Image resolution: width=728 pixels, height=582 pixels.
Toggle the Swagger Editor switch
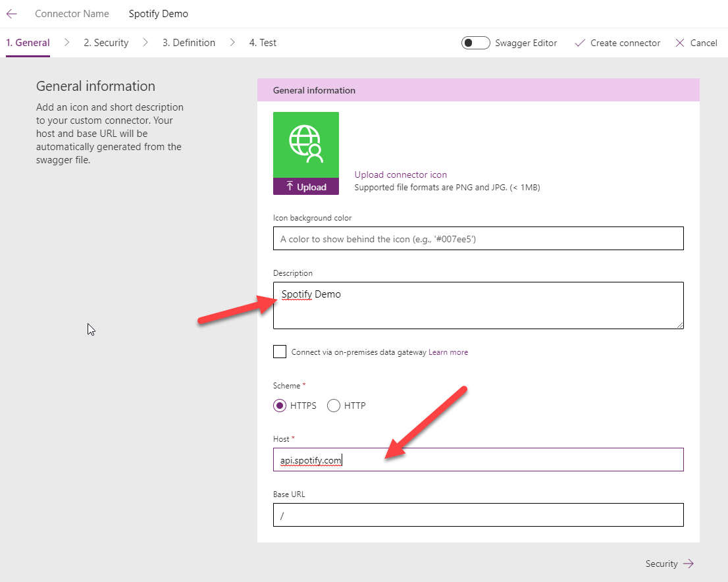click(475, 43)
